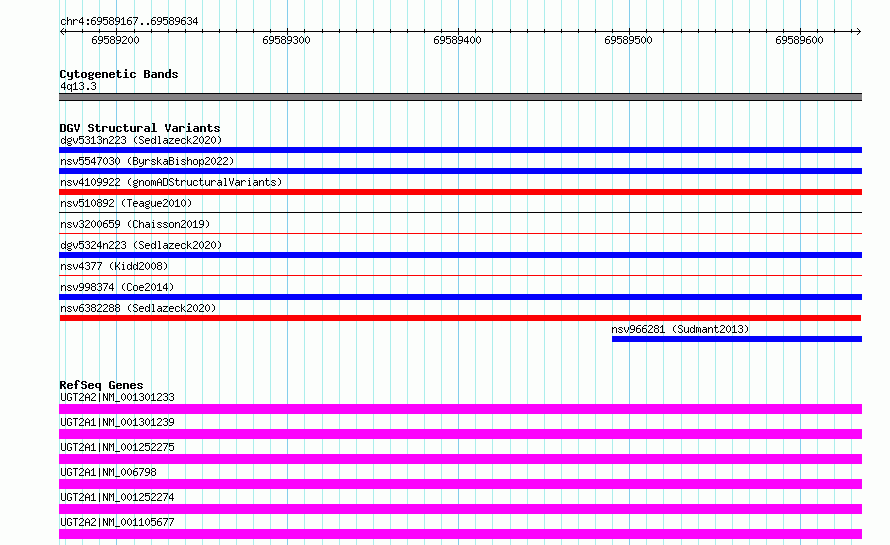Screen dimensions: 890x545
Task: Click magenta bar under UGT2A2|NM_001105677
Action: point(460,534)
